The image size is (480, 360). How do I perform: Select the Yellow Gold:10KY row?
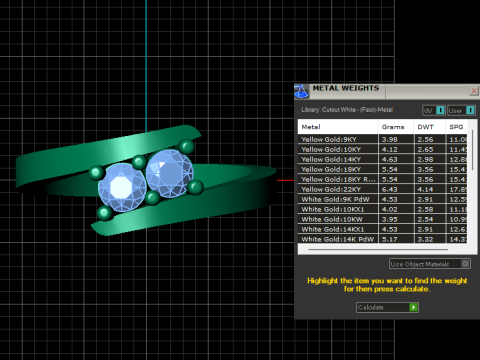coord(383,149)
